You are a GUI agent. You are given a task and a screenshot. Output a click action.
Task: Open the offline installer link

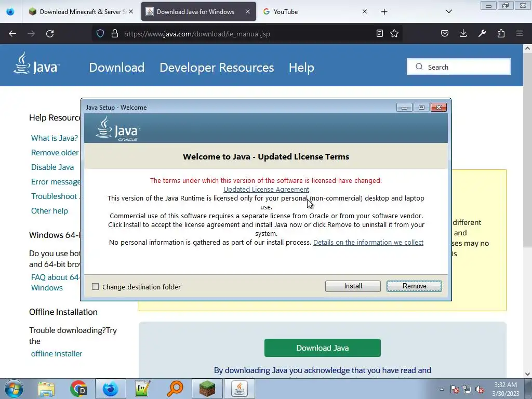pos(57,353)
